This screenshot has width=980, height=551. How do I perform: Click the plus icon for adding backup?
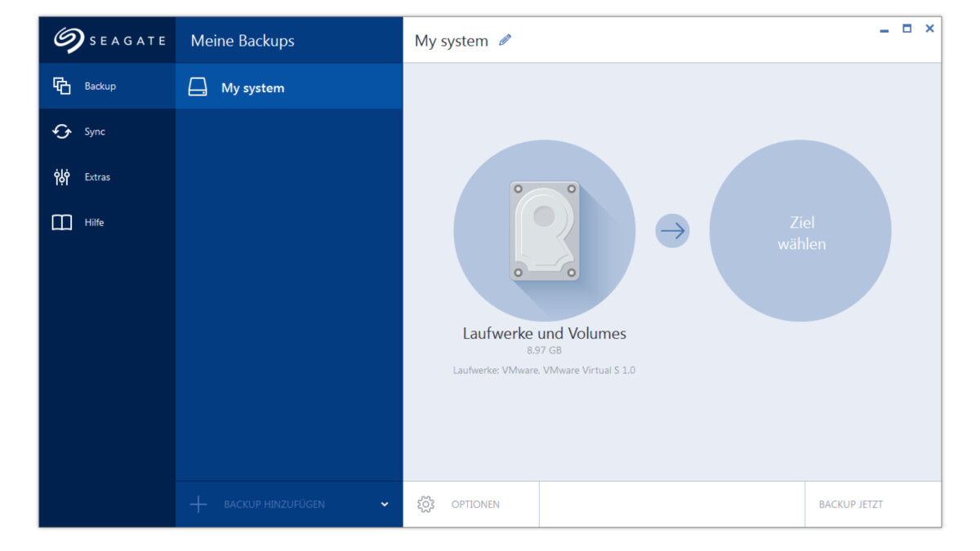[x=198, y=504]
